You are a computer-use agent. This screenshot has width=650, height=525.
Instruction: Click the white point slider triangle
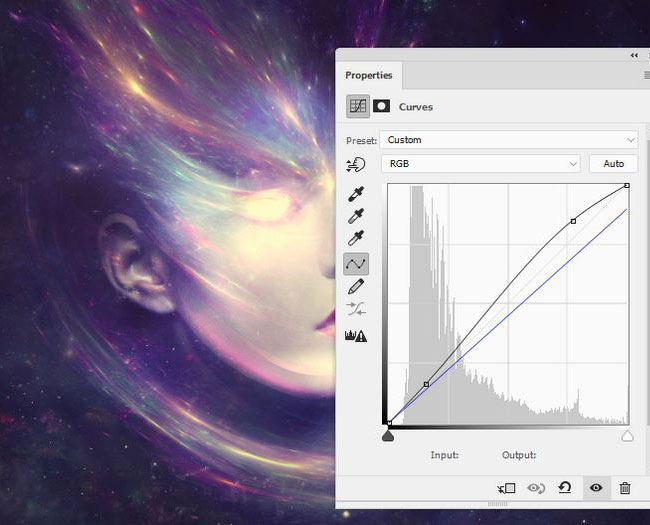click(x=628, y=436)
